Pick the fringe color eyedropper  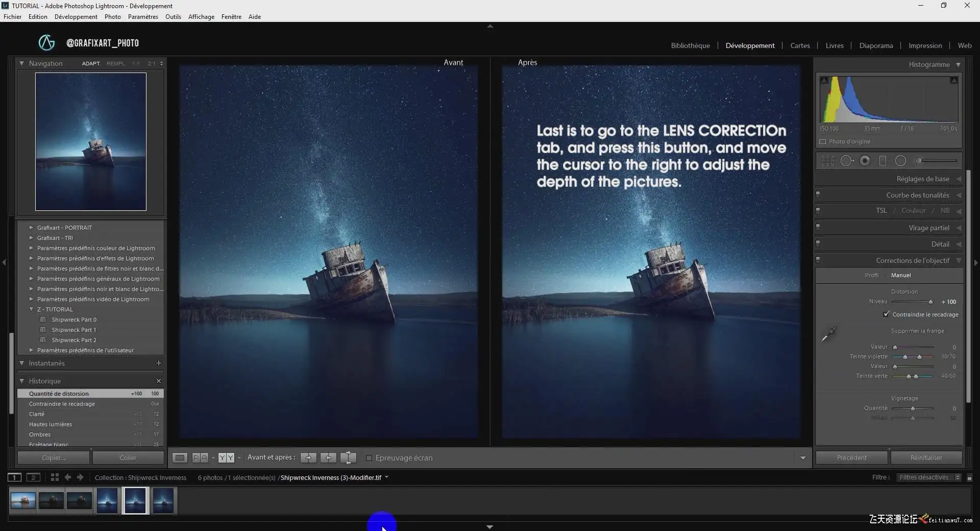[828, 334]
